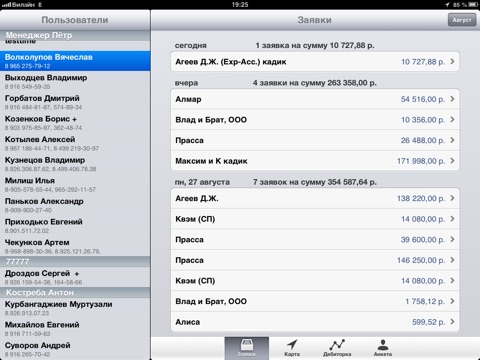
Task: Open chevron for Агеев Д.Ж. (Exp-Acc.) кадик
Action: [452, 61]
